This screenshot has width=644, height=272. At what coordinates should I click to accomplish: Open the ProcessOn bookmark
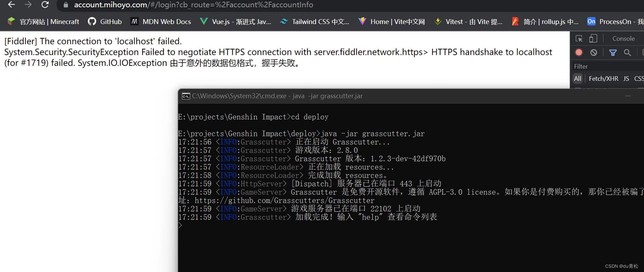point(615,22)
